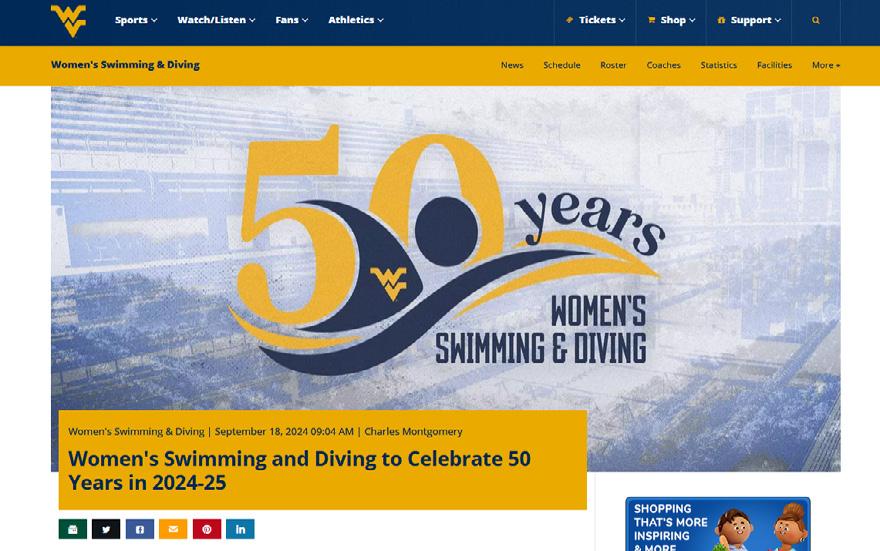Share article on LinkedIn
The height and width of the screenshot is (551, 880).
(x=240, y=529)
